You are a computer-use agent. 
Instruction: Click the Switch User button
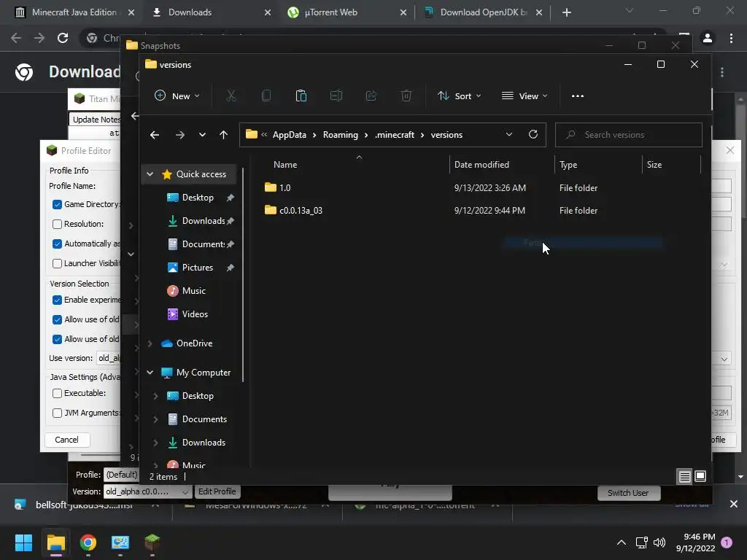[628, 493]
